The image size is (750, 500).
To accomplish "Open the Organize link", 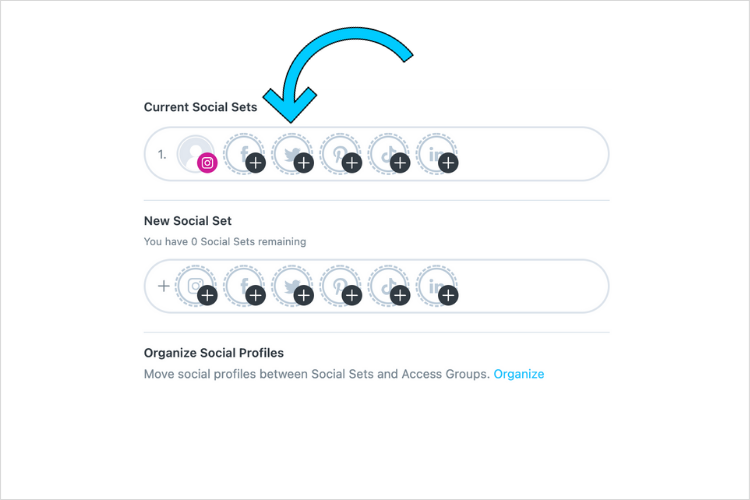I will [x=518, y=374].
